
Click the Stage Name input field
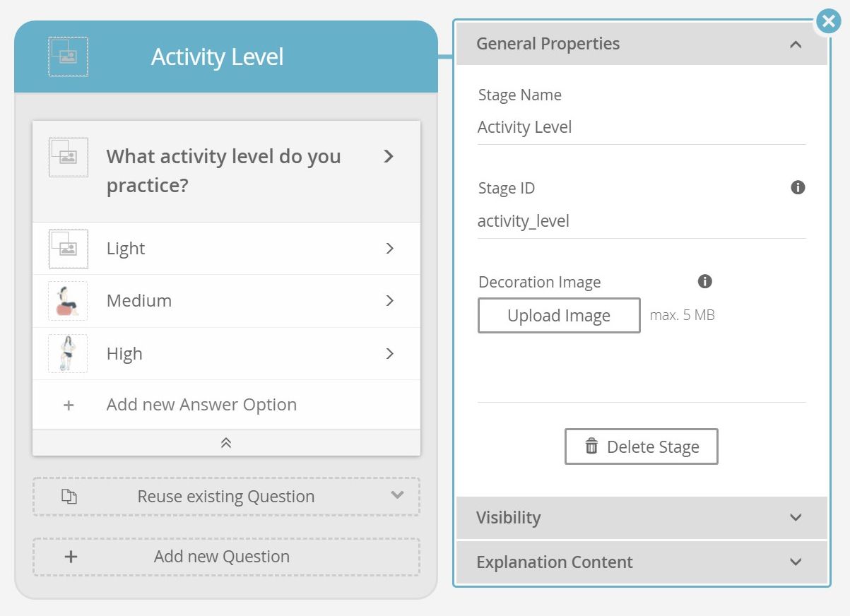tap(641, 128)
